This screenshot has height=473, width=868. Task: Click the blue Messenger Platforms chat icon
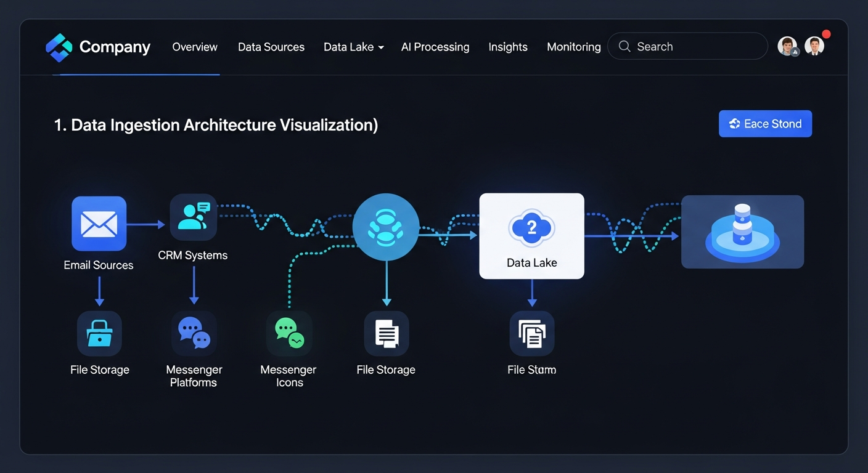point(194,333)
